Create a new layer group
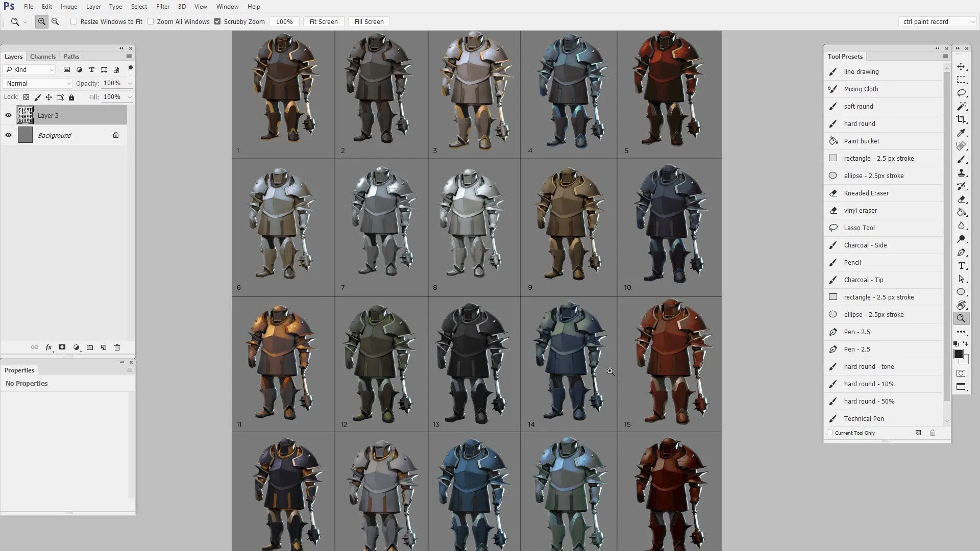The image size is (980, 551). 90,347
